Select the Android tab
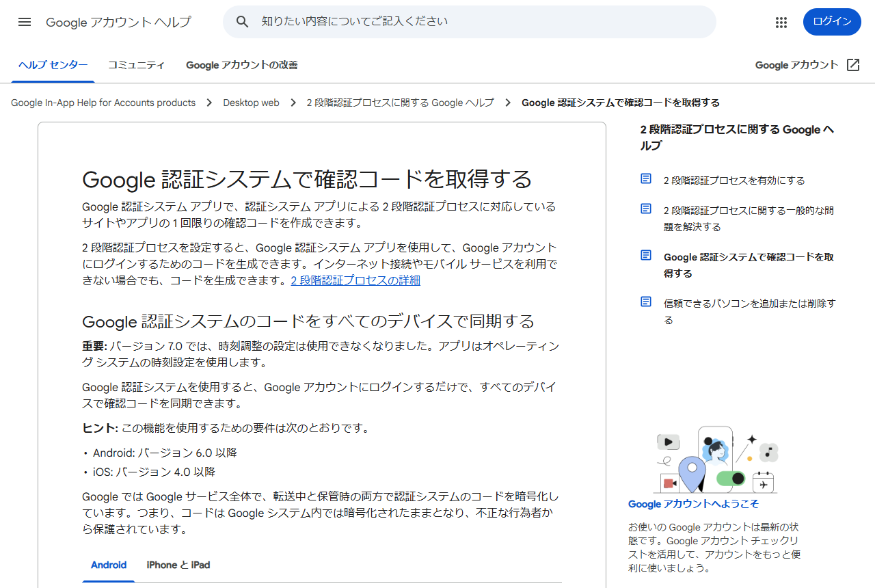Image resolution: width=875 pixels, height=588 pixels. coord(109,565)
